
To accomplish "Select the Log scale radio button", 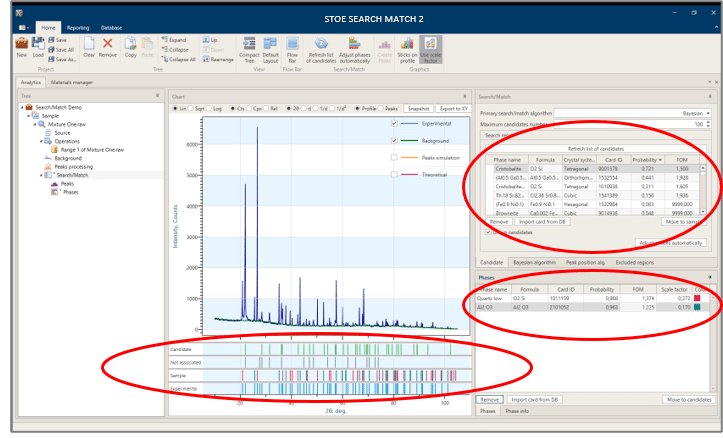I will coord(208,108).
